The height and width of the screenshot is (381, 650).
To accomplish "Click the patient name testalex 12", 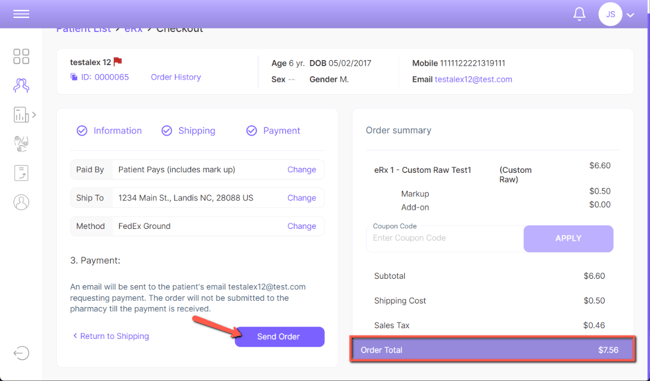I will (x=90, y=62).
